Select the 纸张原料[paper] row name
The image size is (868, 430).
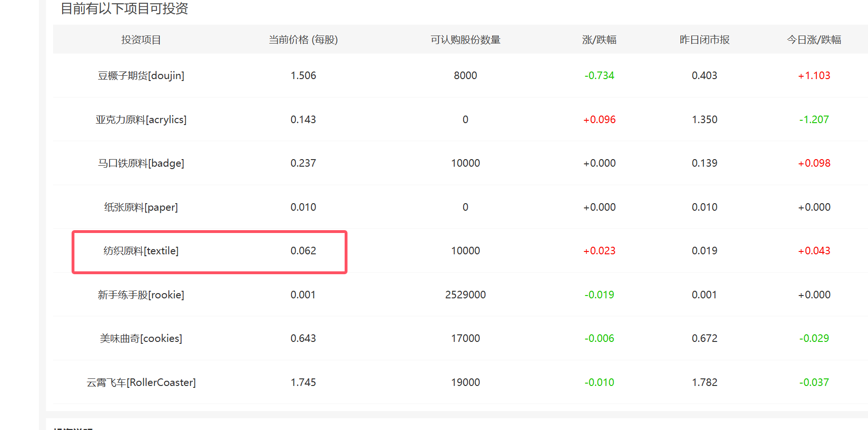tap(141, 207)
